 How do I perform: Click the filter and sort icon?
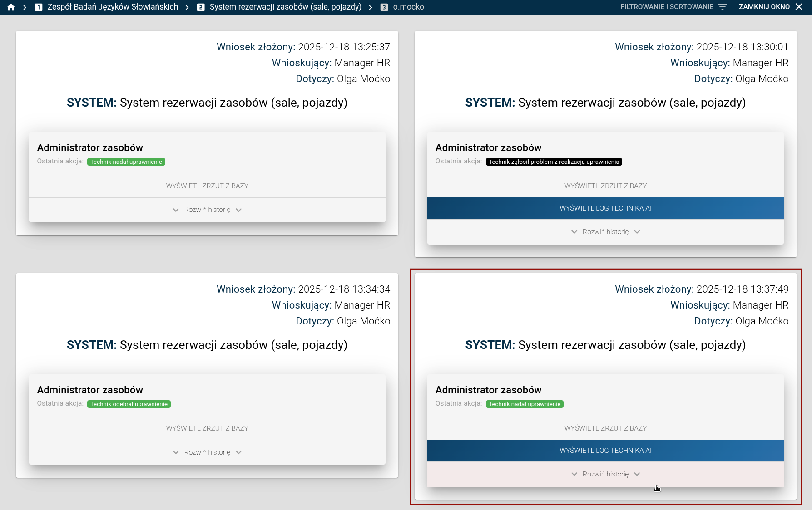(723, 7)
